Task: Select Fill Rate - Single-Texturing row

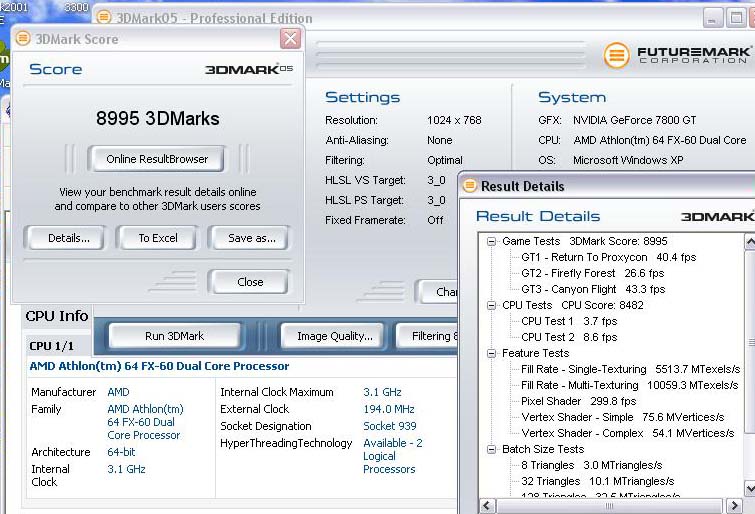Action: click(630, 369)
